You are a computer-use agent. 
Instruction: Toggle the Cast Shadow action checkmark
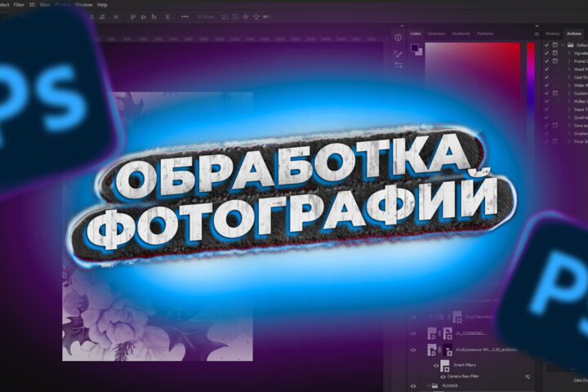pyautogui.click(x=546, y=78)
